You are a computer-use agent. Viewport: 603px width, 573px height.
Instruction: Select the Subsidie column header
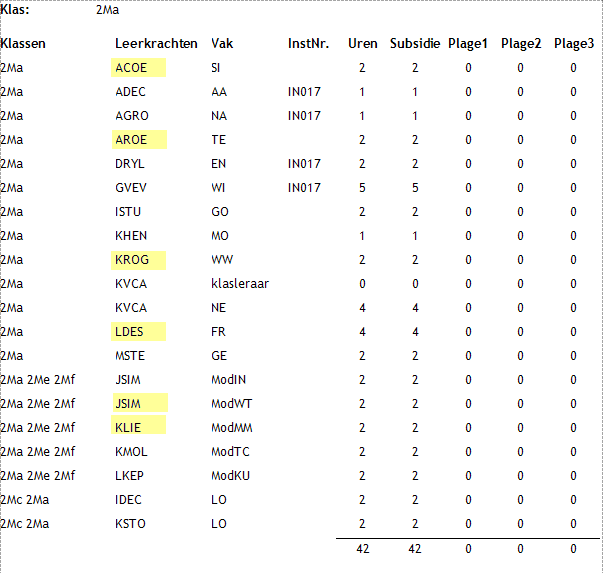point(415,43)
